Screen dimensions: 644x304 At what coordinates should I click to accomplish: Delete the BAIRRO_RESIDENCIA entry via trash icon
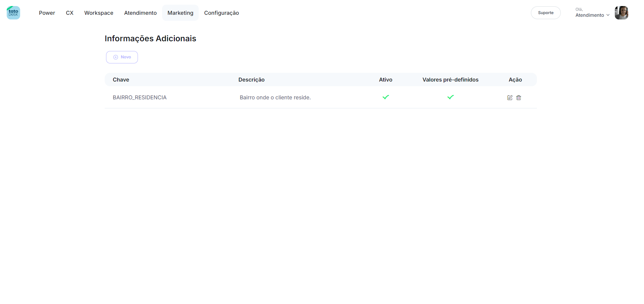coord(518,98)
